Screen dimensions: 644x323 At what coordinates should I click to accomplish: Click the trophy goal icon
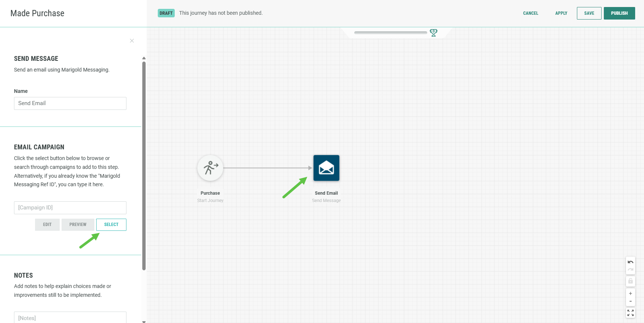[434, 33]
